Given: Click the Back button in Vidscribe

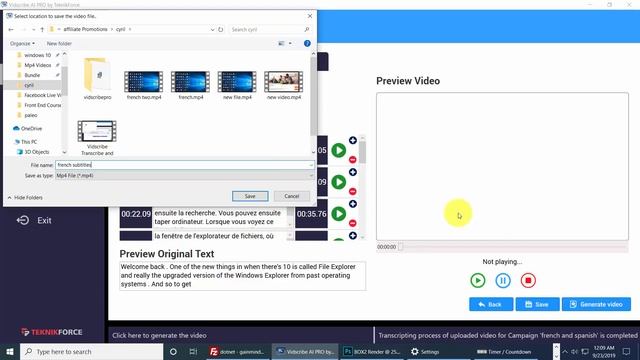Looking at the screenshot, I should [x=491, y=304].
